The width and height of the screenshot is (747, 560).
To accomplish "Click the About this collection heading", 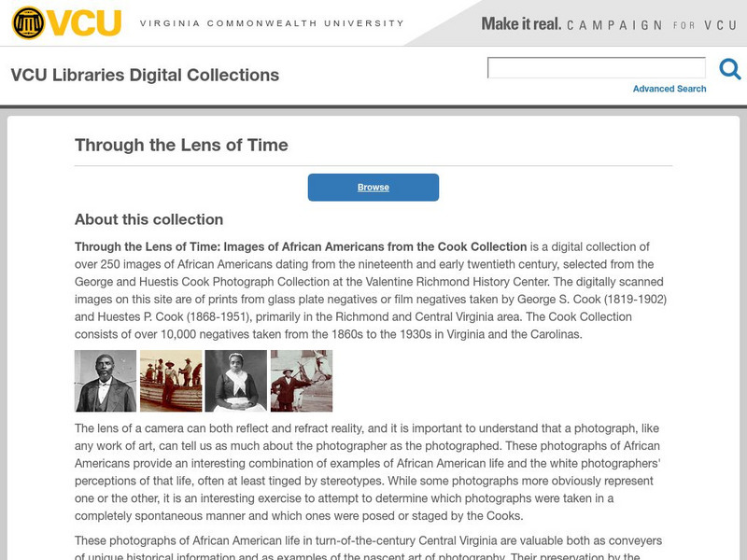I will click(148, 220).
